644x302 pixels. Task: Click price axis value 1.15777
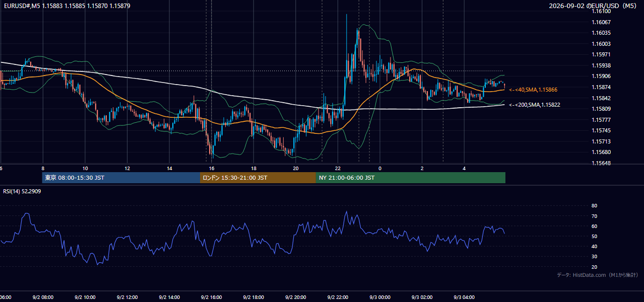602,120
